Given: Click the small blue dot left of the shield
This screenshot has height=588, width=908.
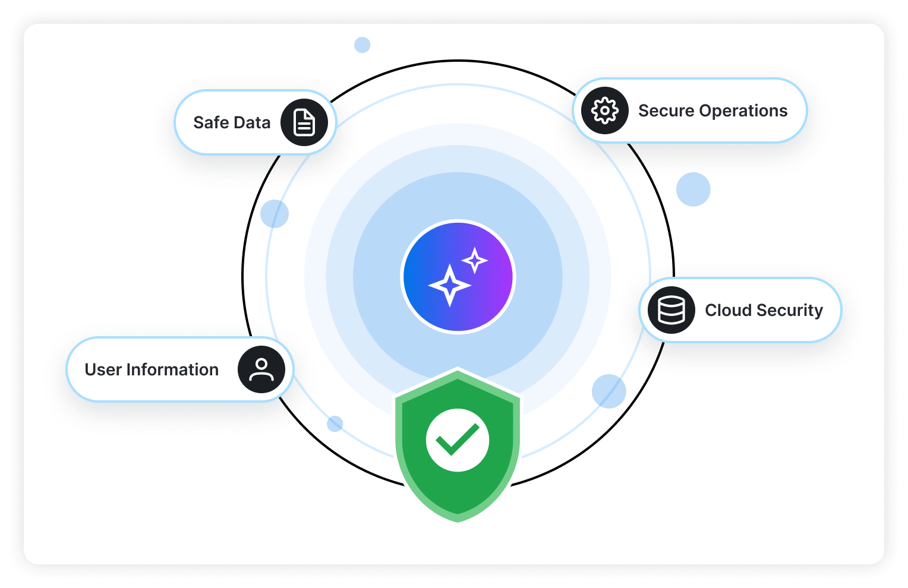Looking at the screenshot, I should click(x=335, y=423).
